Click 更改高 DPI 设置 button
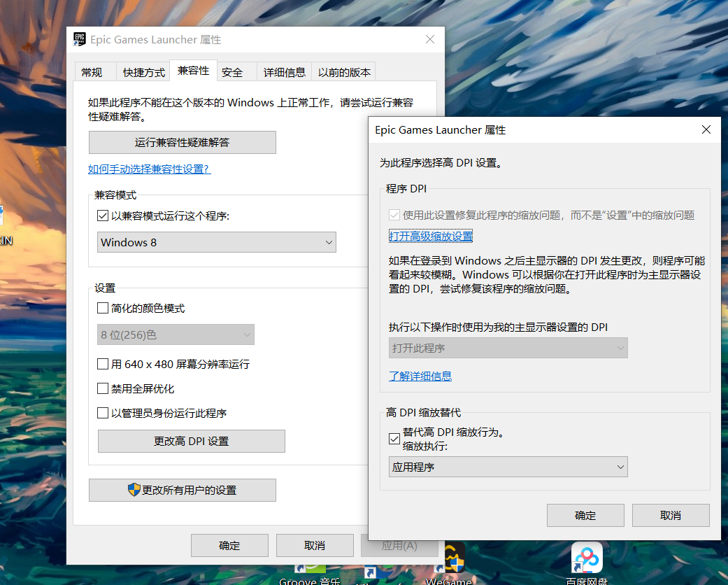 tap(192, 441)
